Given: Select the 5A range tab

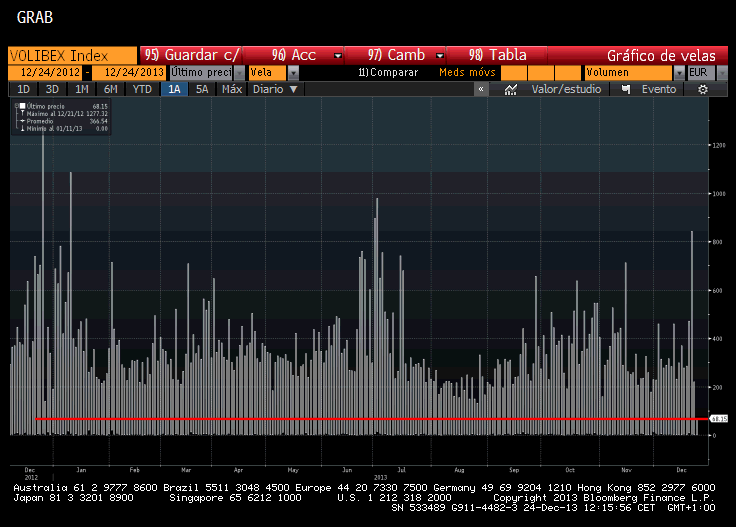Looking at the screenshot, I should [202, 89].
